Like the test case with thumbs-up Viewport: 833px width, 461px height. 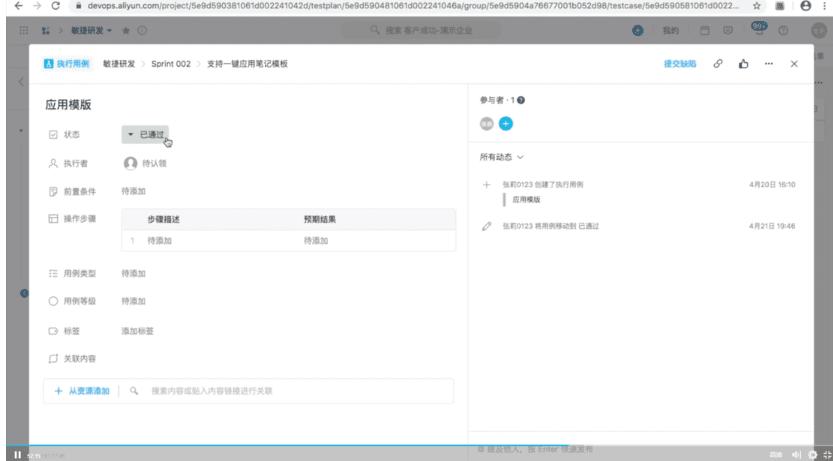[x=744, y=64]
